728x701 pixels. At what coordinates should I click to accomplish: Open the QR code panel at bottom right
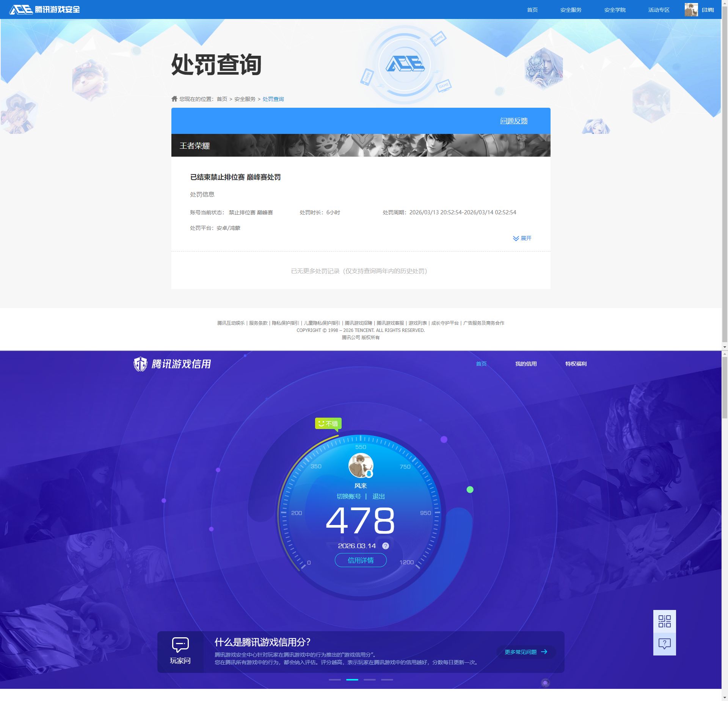(665, 622)
